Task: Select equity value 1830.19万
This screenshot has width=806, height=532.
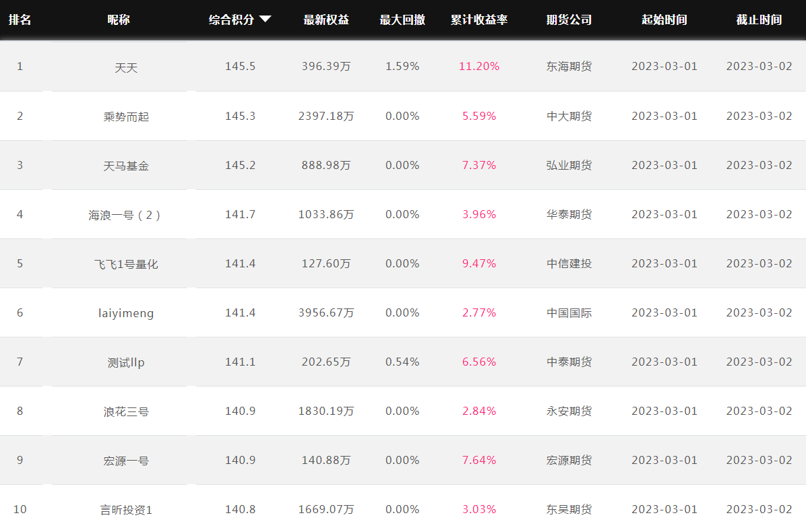Action: [326, 411]
